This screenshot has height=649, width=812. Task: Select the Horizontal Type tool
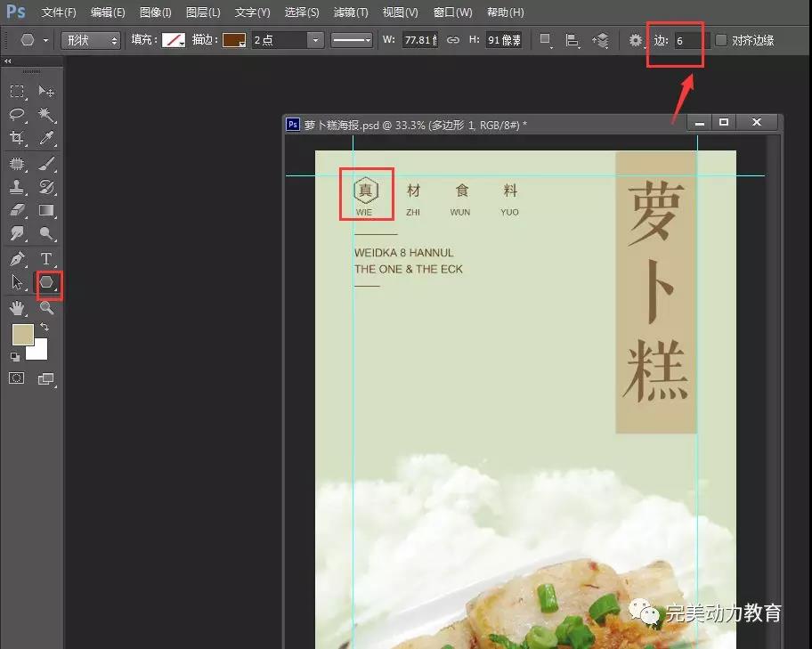47,259
